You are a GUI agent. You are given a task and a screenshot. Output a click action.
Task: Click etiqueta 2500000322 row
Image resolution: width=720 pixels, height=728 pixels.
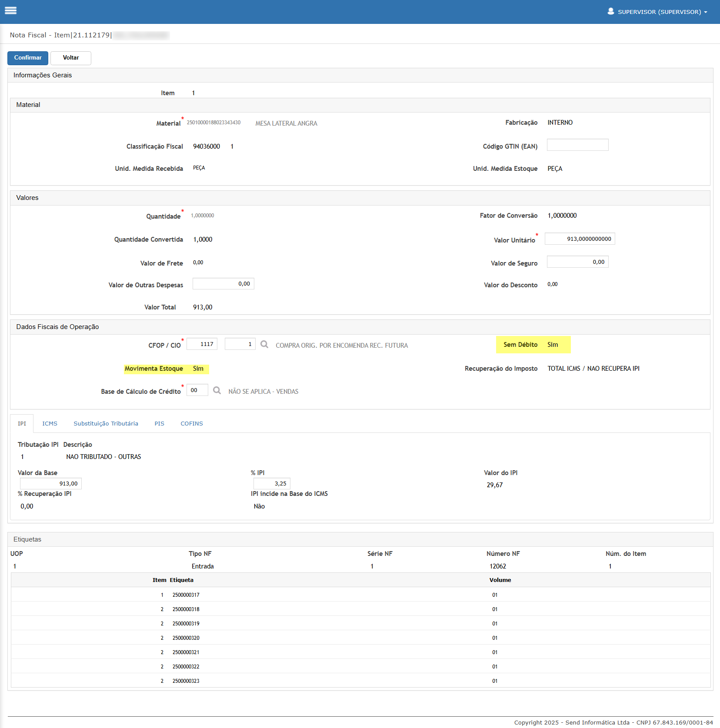pyautogui.click(x=360, y=666)
